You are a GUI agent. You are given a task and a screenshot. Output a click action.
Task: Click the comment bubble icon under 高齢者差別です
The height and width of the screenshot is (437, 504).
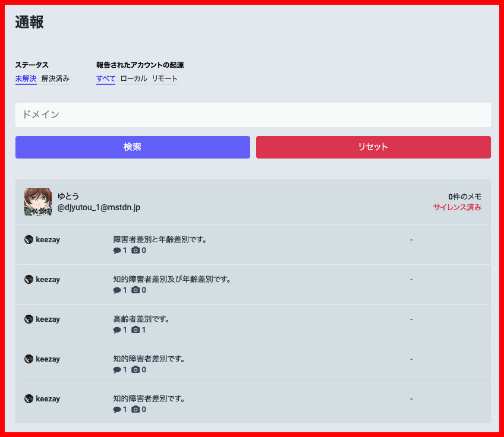pyautogui.click(x=117, y=330)
